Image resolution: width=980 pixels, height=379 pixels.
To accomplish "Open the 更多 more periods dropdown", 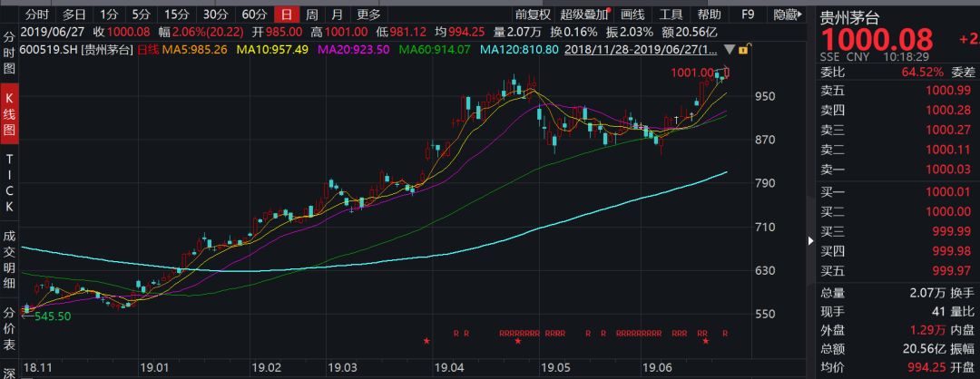I will tap(368, 15).
